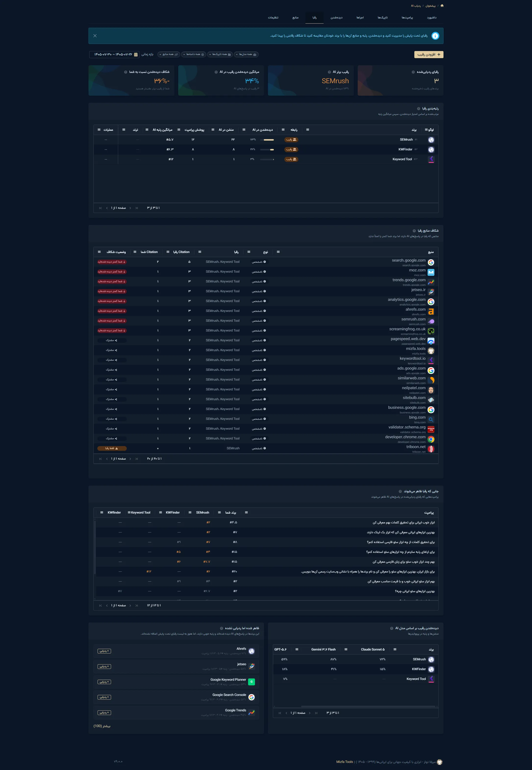The height and width of the screenshot is (770, 532).
Task: Open column menu for دیده‌شدن در AI
Action: [x=244, y=130]
